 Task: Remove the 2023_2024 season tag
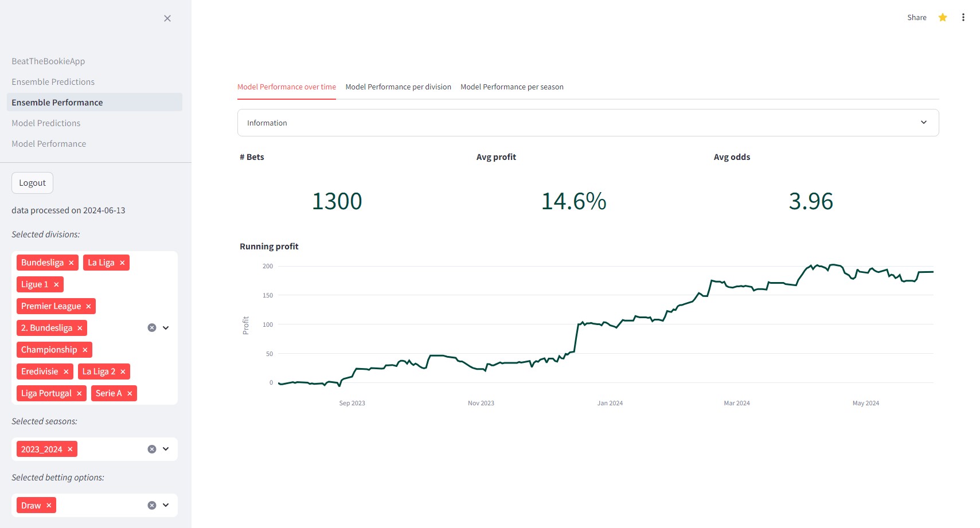(70, 449)
